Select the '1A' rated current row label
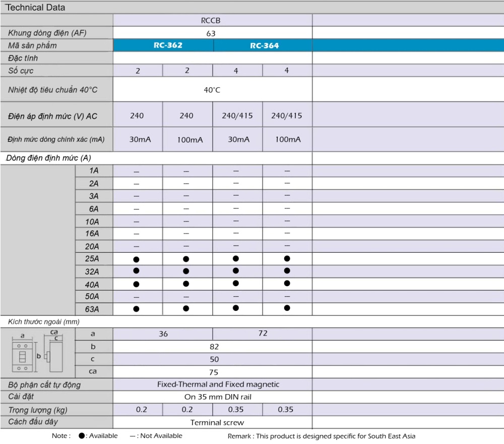The image size is (504, 444). 94,171
